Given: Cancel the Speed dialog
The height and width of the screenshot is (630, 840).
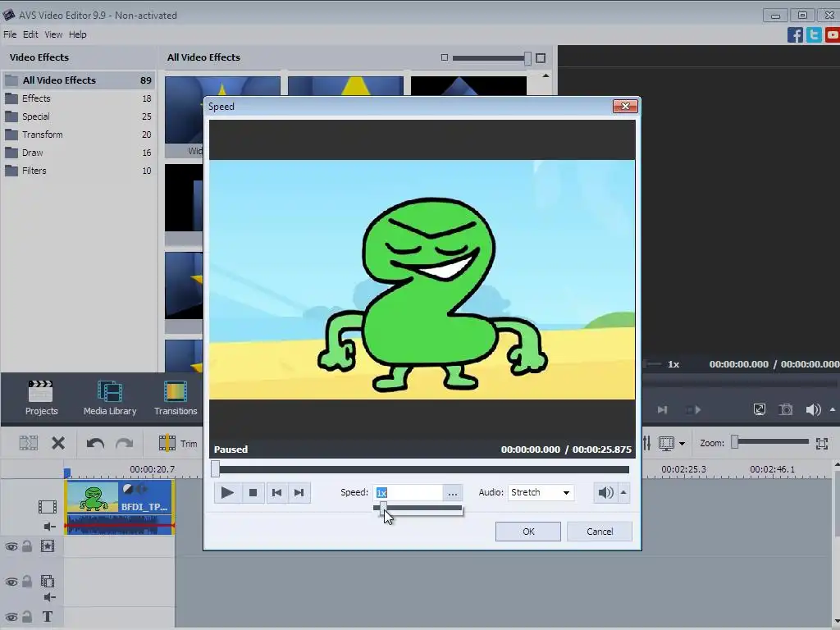Looking at the screenshot, I should 600,532.
